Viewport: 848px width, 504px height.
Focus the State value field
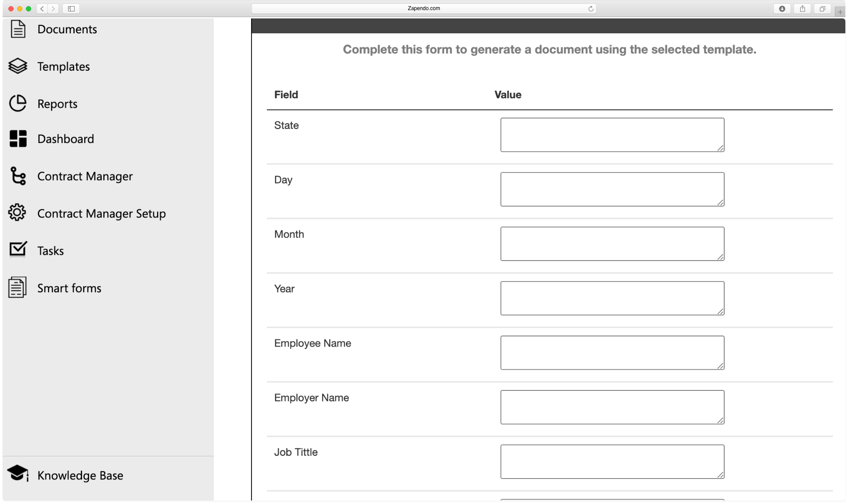[x=612, y=135]
